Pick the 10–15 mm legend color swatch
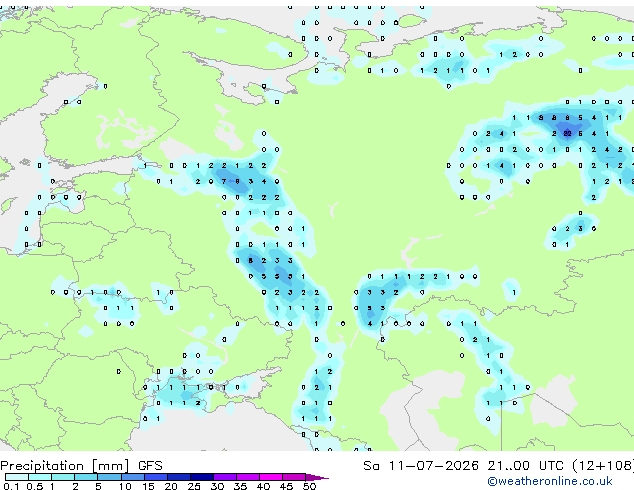Viewport: 634px width, 490px height. (x=133, y=477)
